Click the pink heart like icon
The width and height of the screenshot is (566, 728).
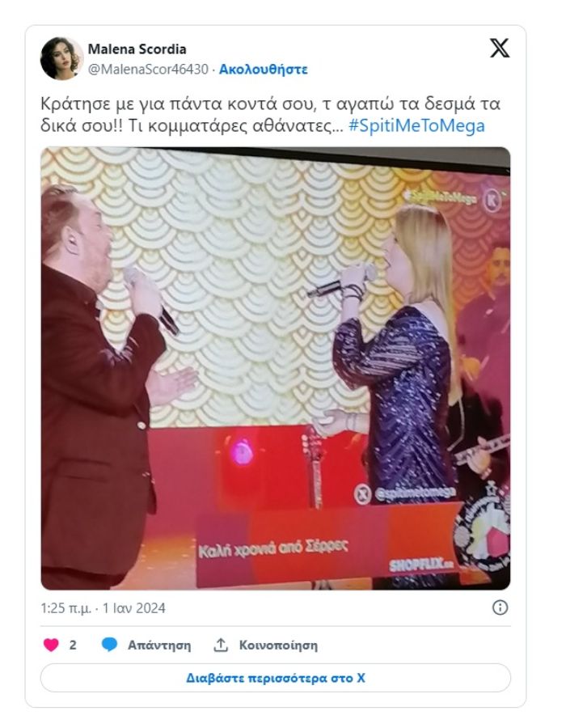pyautogui.click(x=51, y=645)
